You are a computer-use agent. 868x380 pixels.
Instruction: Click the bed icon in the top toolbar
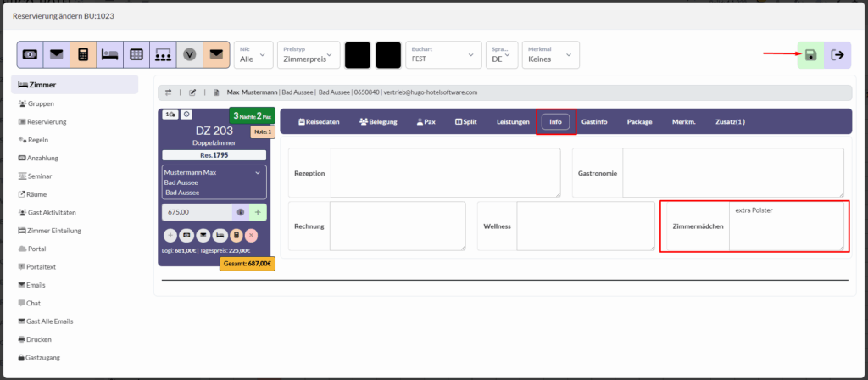pyautogui.click(x=109, y=54)
